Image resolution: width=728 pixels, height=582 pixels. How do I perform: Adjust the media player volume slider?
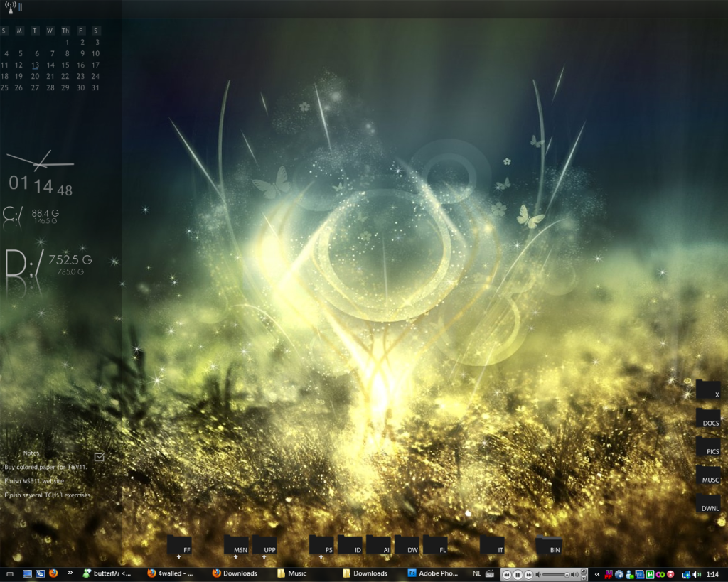[x=555, y=575]
